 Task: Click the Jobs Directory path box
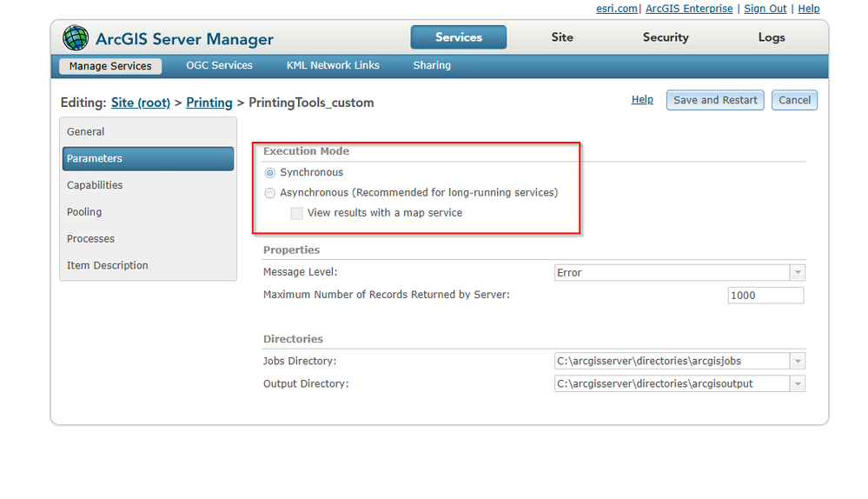[672, 361]
